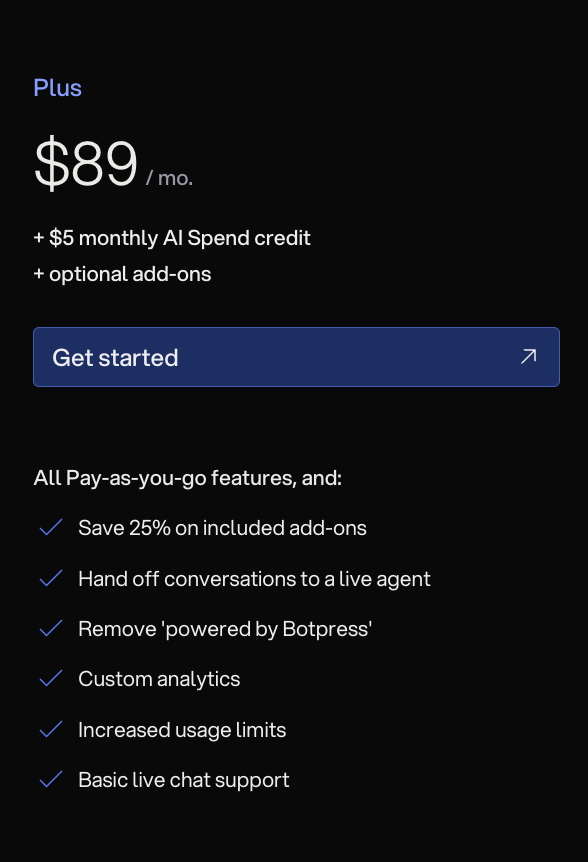Click the checkmark beside Remove 'powered by Botpress'
Viewport: 588px width, 862px height.
tap(51, 628)
